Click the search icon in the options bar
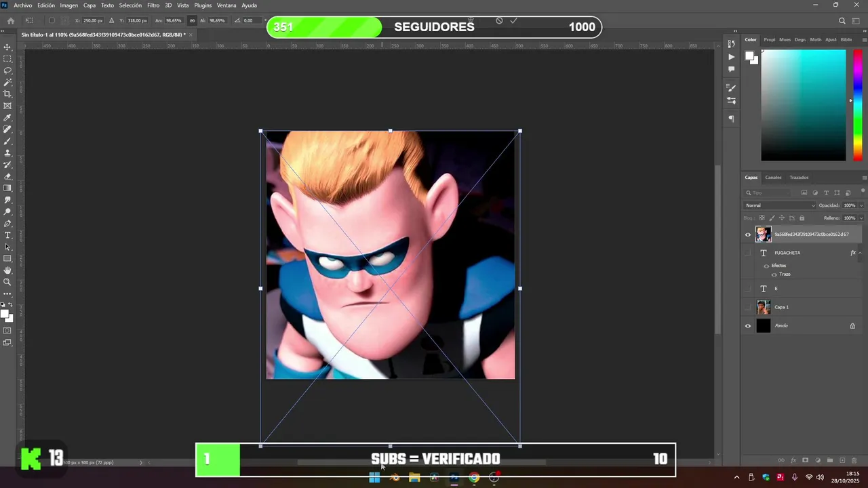Screen dimensions: 868x488 click(842, 21)
